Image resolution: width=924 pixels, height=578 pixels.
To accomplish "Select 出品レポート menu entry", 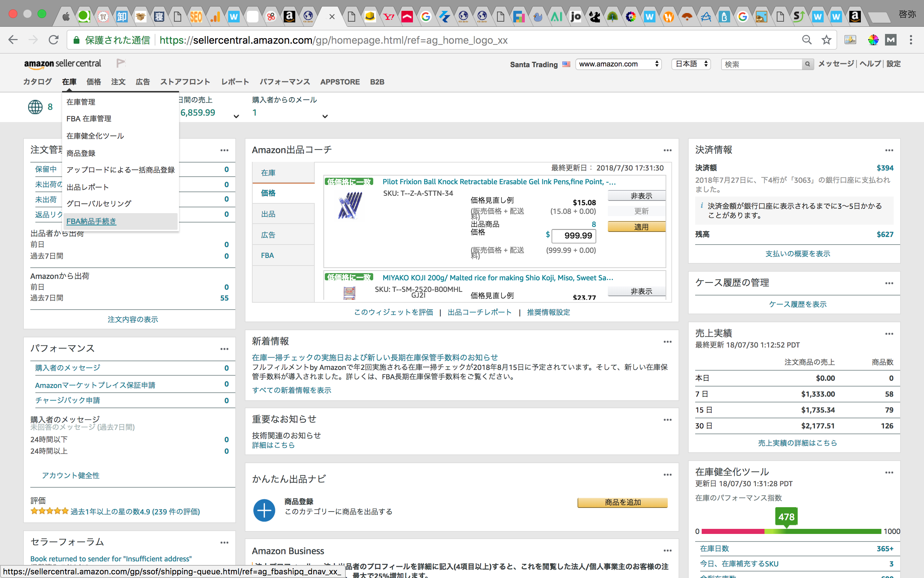I will click(x=88, y=187).
